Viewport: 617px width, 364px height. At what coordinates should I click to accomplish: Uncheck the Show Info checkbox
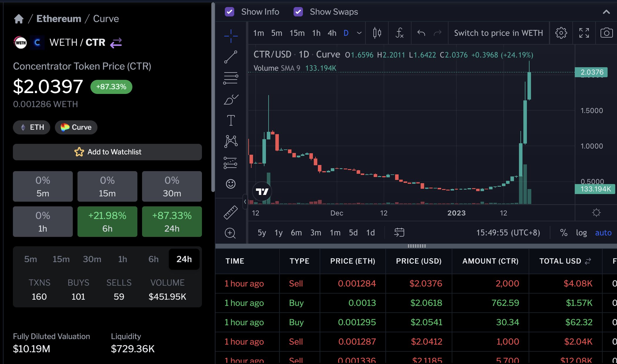tap(229, 12)
